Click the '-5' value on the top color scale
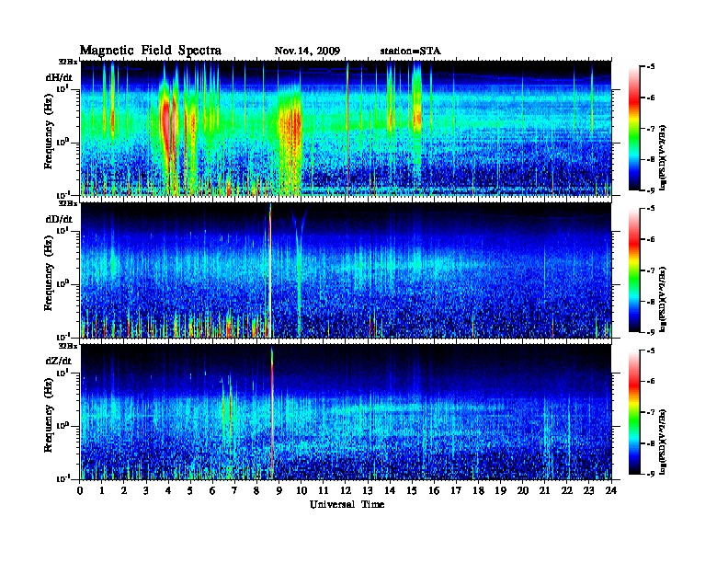Image resolution: width=728 pixels, height=563 pixels. [x=650, y=67]
